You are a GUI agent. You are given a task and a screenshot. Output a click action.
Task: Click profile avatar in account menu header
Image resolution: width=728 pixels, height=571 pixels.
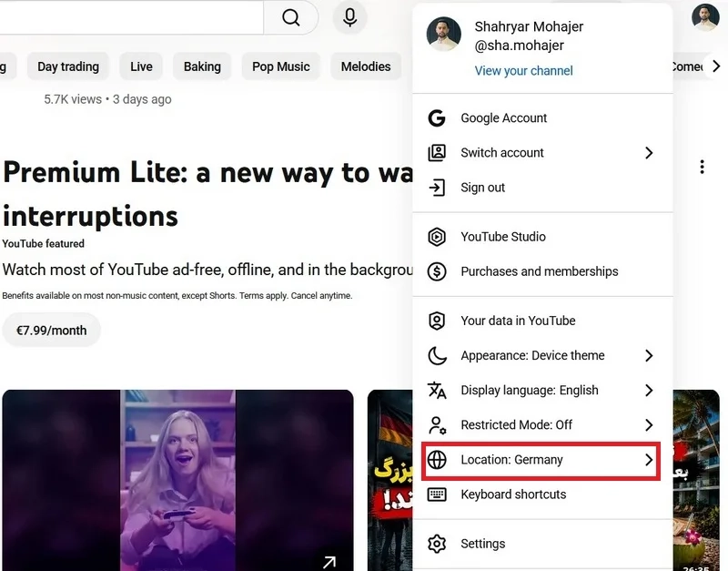click(x=443, y=34)
